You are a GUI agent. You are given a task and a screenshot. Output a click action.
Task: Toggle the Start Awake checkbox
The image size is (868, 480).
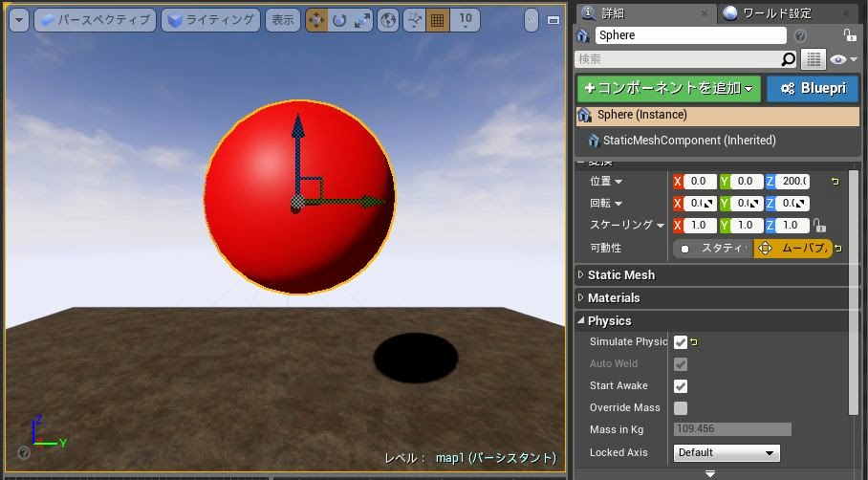681,386
